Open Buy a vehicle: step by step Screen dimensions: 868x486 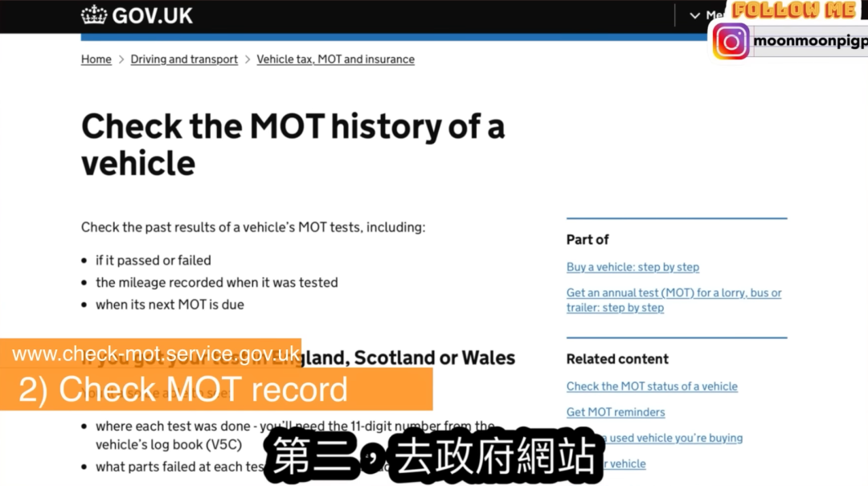point(633,267)
